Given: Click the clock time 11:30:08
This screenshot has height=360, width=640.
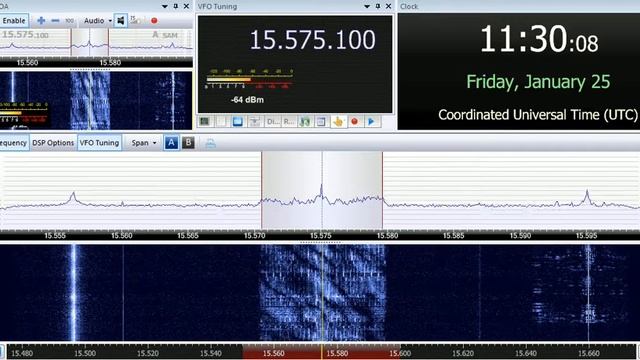Looking at the screenshot, I should coord(539,40).
